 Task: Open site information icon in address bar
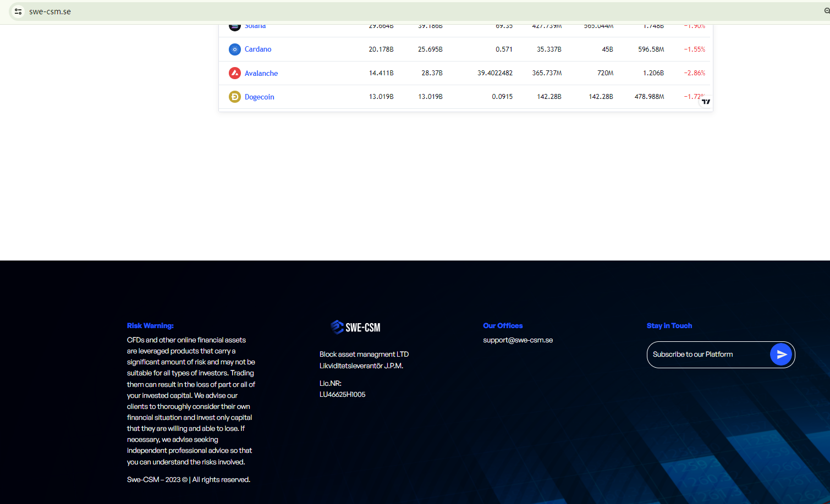[x=18, y=12]
